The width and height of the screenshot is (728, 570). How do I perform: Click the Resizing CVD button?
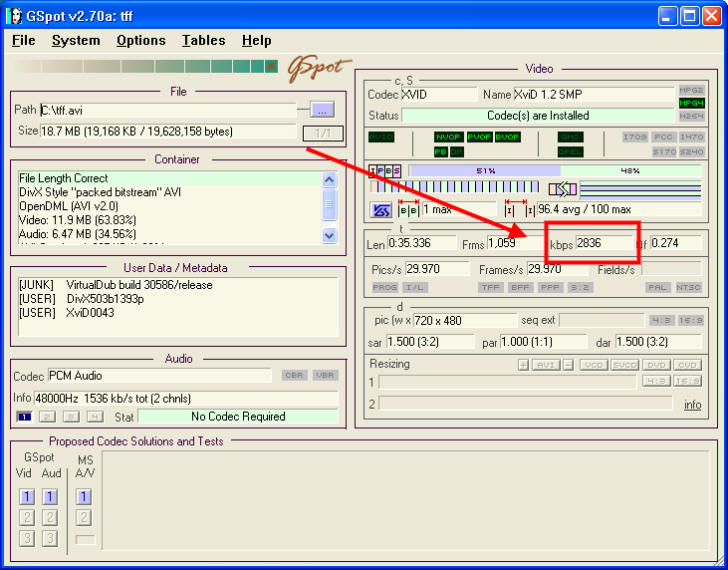tap(687, 365)
